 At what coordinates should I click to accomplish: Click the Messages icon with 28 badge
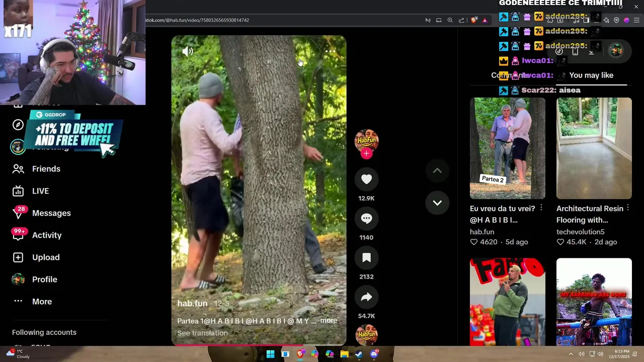(x=18, y=213)
